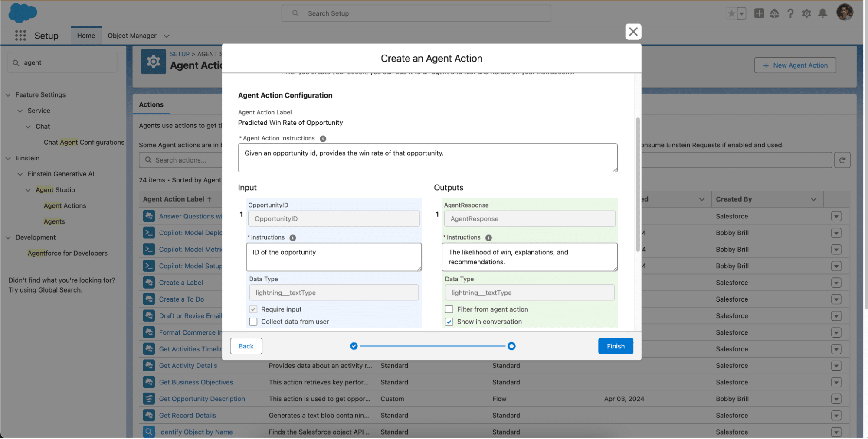Collapse the Agent Studio tree node
The image size is (868, 439).
[x=28, y=190]
